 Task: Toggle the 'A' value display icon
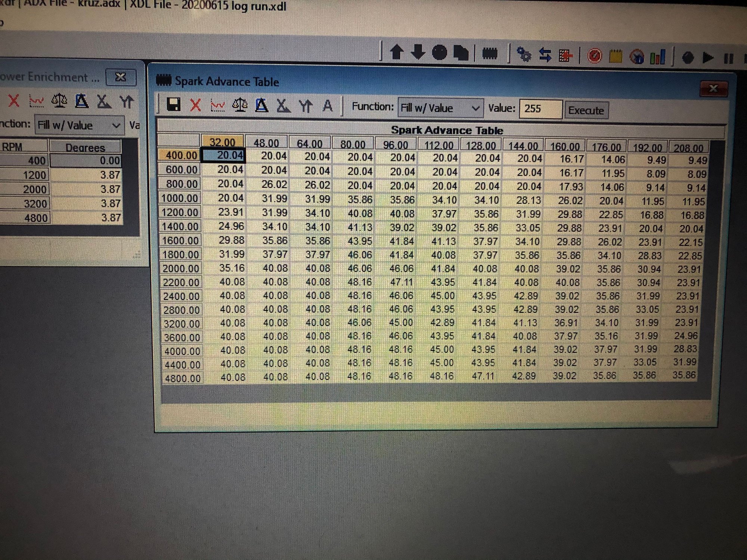[327, 106]
